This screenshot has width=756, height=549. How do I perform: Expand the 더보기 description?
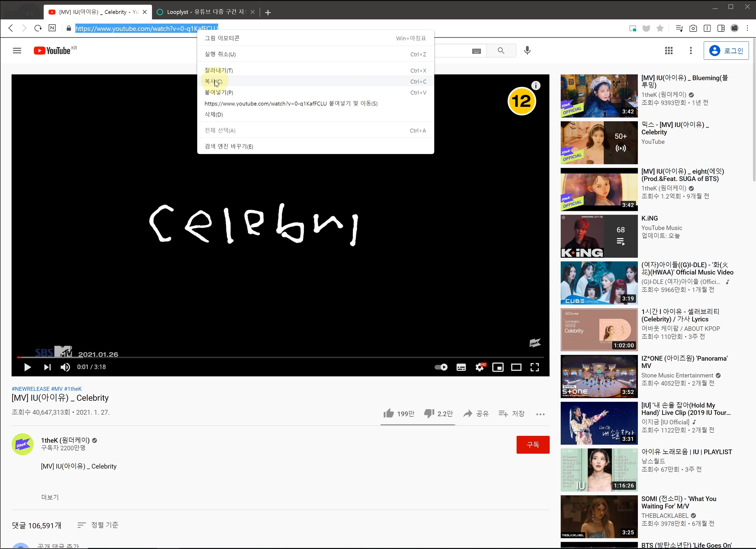click(x=50, y=497)
